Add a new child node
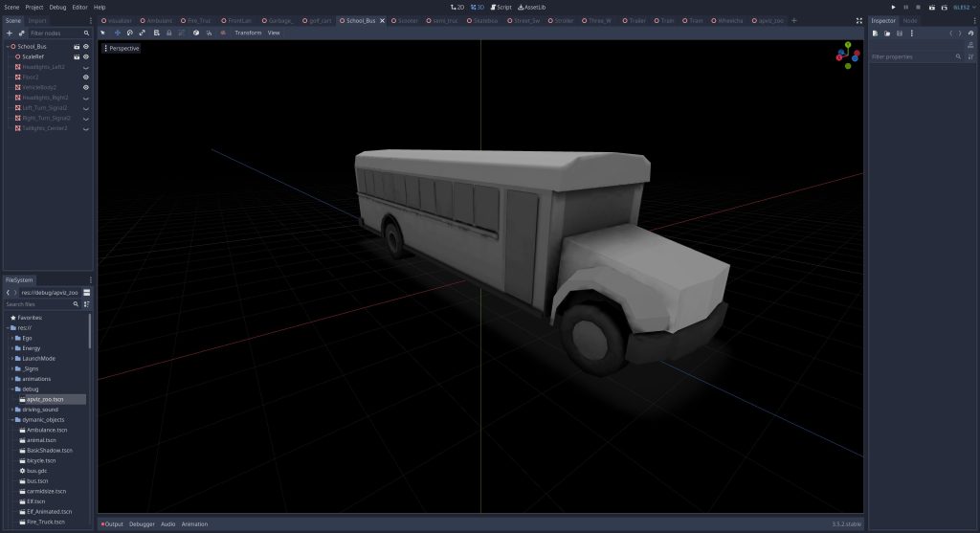 10,33
